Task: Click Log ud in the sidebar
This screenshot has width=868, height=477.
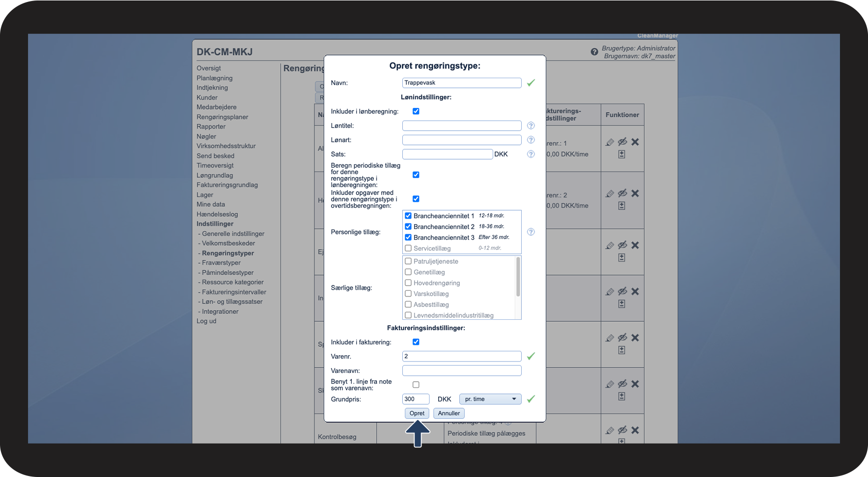Action: (x=206, y=321)
